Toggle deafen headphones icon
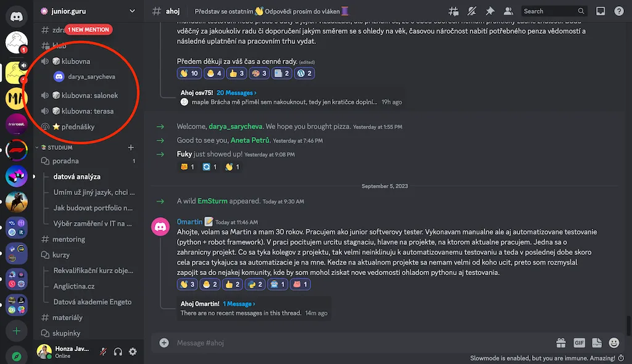 point(118,352)
